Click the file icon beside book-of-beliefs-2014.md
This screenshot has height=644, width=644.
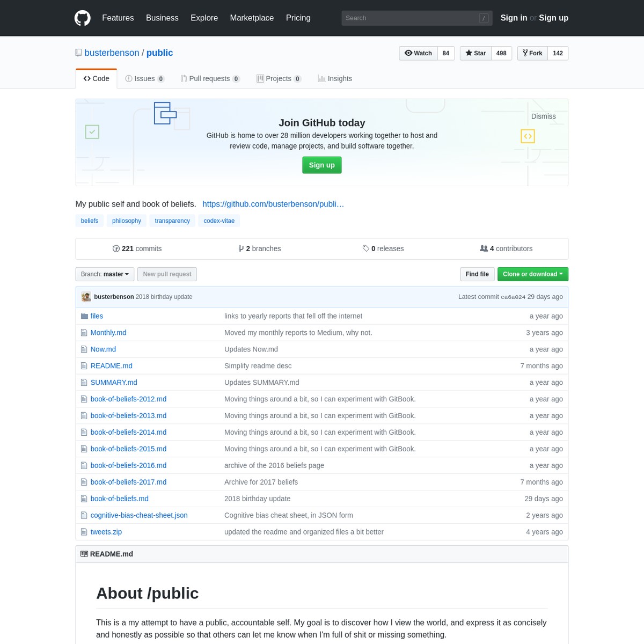(84, 433)
